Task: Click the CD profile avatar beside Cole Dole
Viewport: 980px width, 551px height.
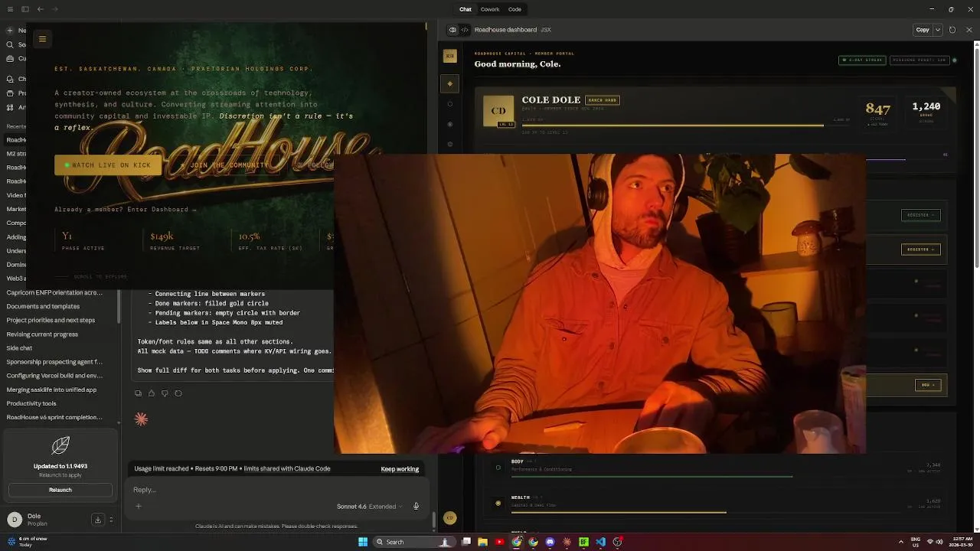Action: click(x=498, y=111)
